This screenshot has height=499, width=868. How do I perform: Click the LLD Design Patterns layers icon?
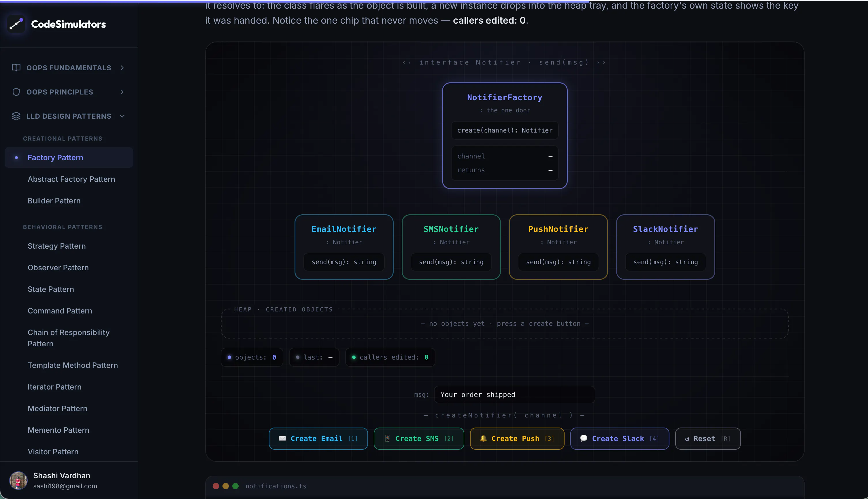[x=16, y=116]
